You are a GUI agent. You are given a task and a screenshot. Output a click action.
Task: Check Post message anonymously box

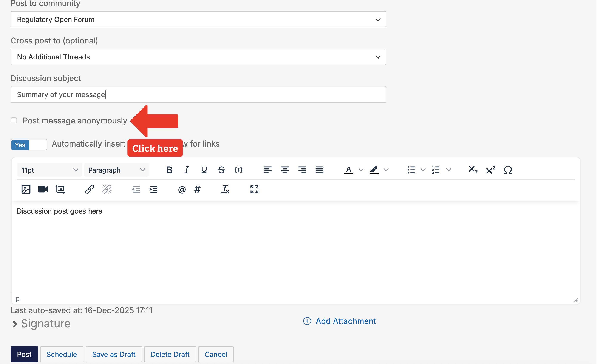pyautogui.click(x=14, y=120)
